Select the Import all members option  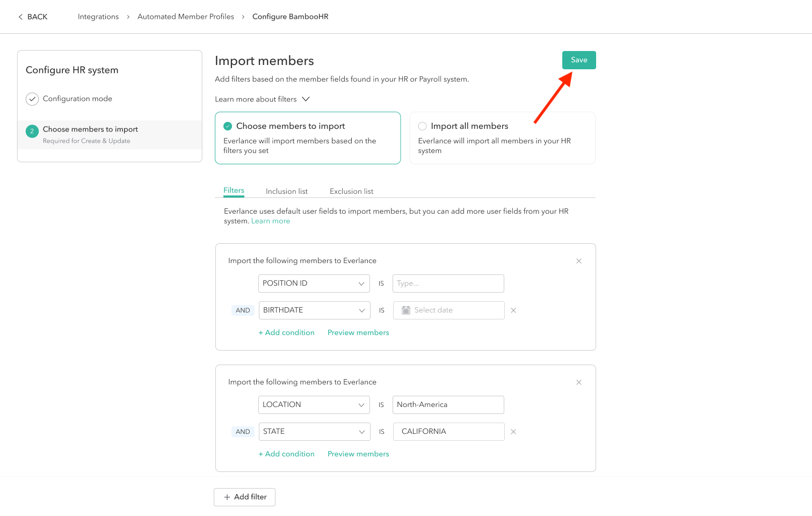(x=423, y=126)
